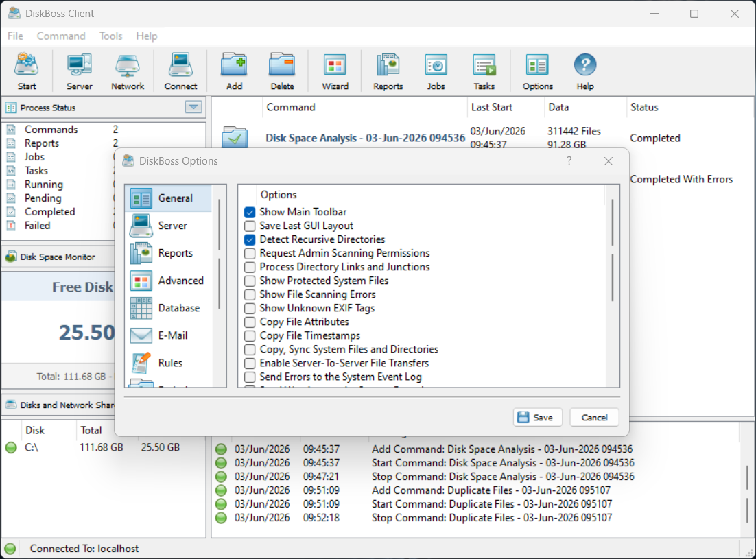756x559 pixels.
Task: Enable Process Directory Links and Junctions
Action: click(x=250, y=267)
